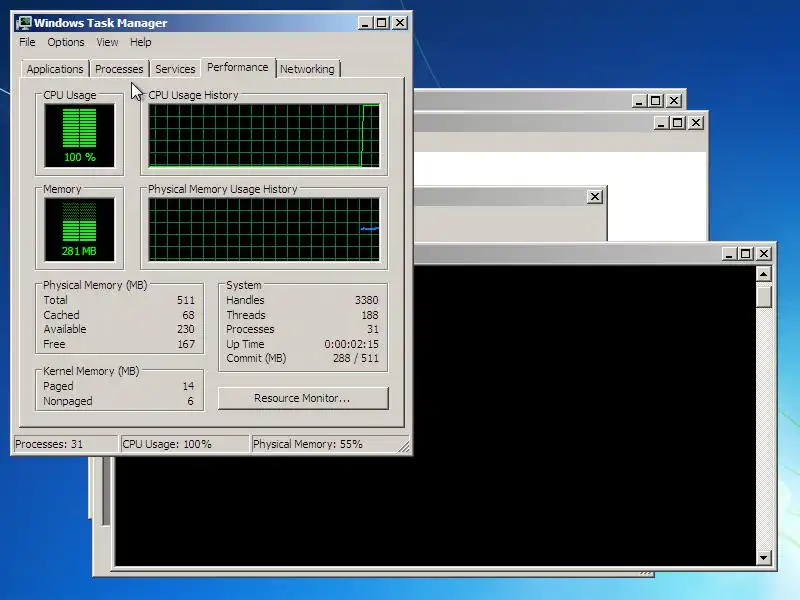Switch to the Services tab
This screenshot has height=600, width=800.
tap(175, 69)
